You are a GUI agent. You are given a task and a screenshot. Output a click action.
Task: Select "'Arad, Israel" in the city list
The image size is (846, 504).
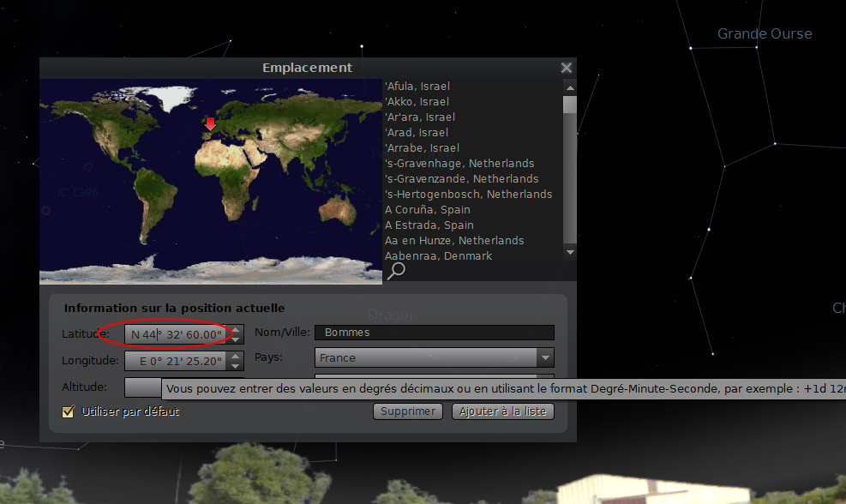417,133
